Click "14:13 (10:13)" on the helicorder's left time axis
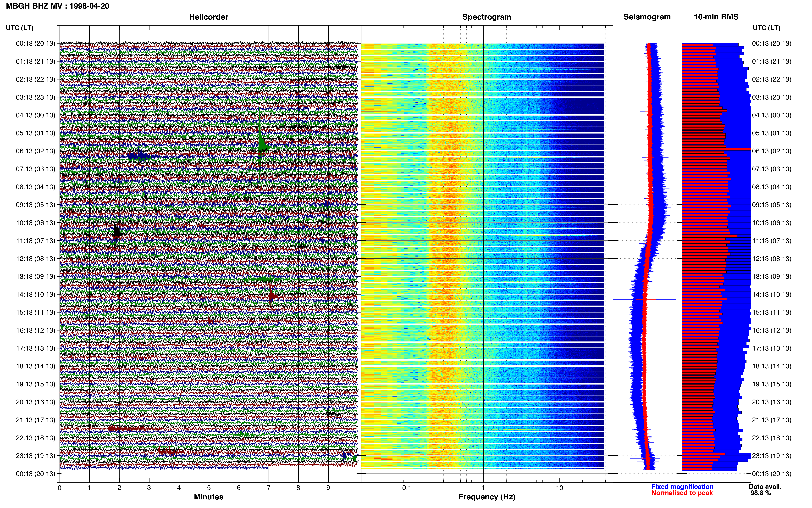This screenshot has width=812, height=508. tap(36, 295)
